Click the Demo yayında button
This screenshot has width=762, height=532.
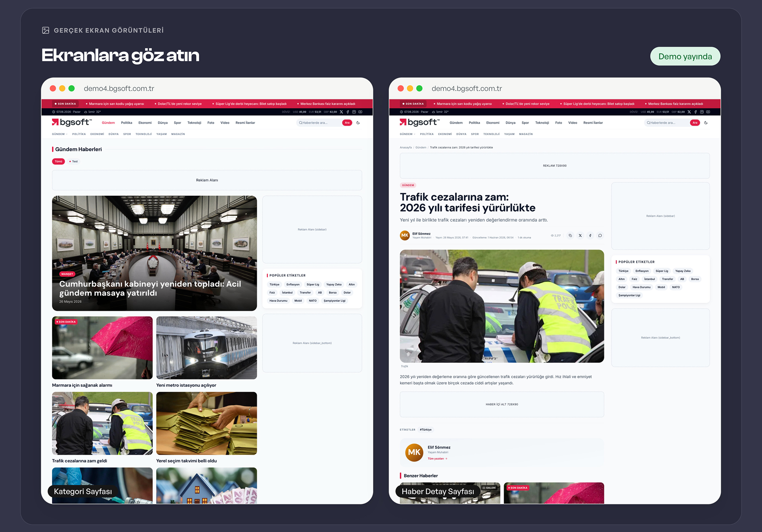685,56
